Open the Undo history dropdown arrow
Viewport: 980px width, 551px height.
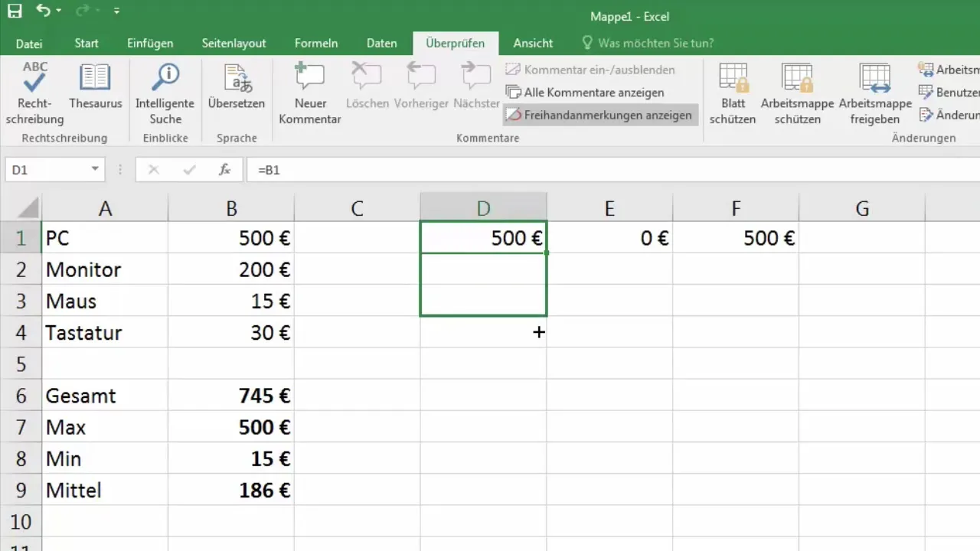60,11
